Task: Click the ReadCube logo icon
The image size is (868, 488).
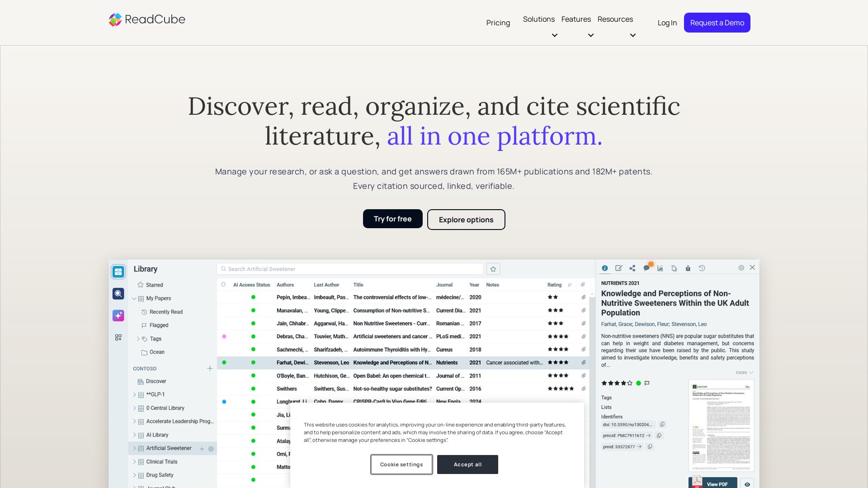Action: pyautogui.click(x=115, y=19)
